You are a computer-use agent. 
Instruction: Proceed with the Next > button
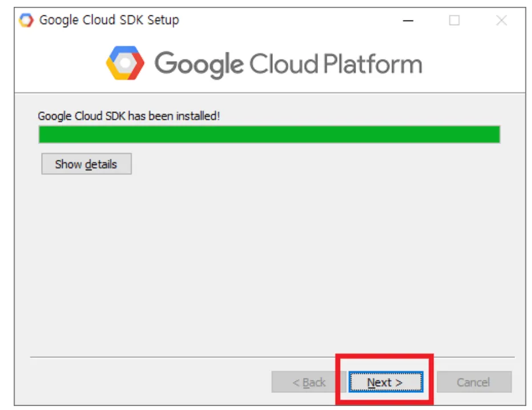pos(385,383)
